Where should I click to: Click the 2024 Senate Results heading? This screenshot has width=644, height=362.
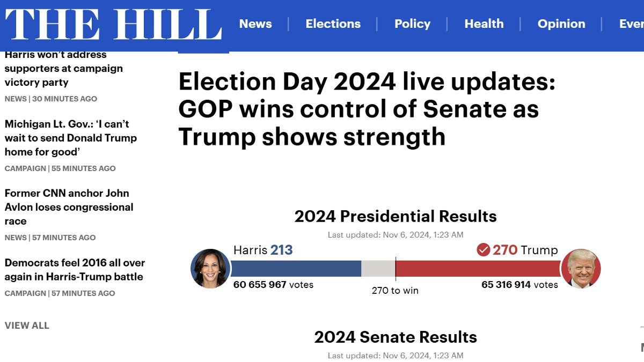click(x=395, y=337)
